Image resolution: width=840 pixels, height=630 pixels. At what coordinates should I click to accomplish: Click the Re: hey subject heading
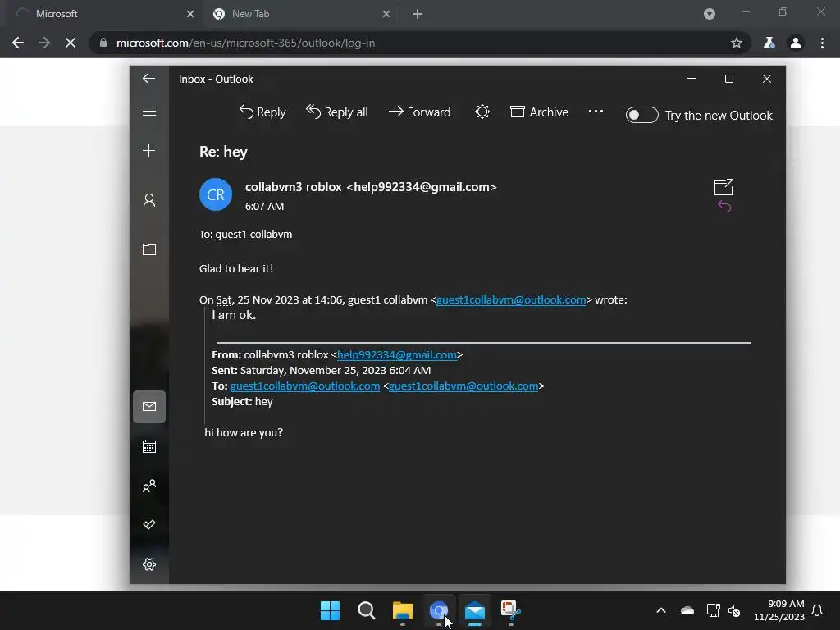(223, 152)
